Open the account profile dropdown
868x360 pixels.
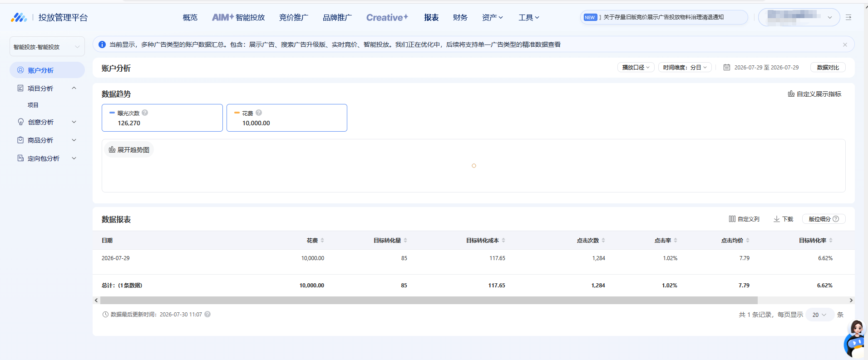tap(799, 17)
